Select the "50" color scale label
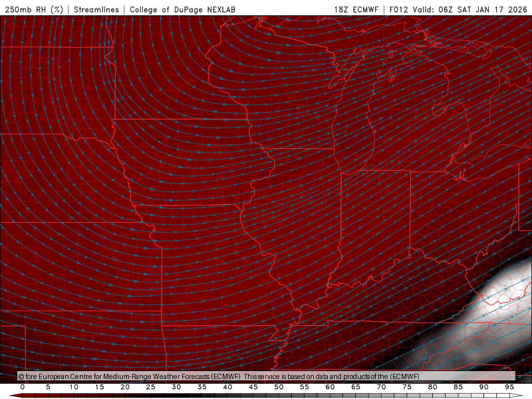This screenshot has height=399, width=532. tap(279, 387)
